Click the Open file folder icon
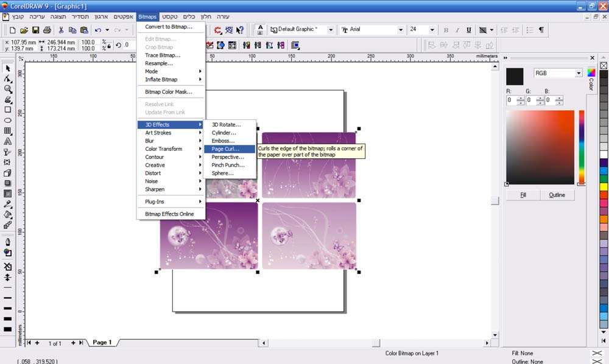The image size is (609, 364). coord(24,30)
